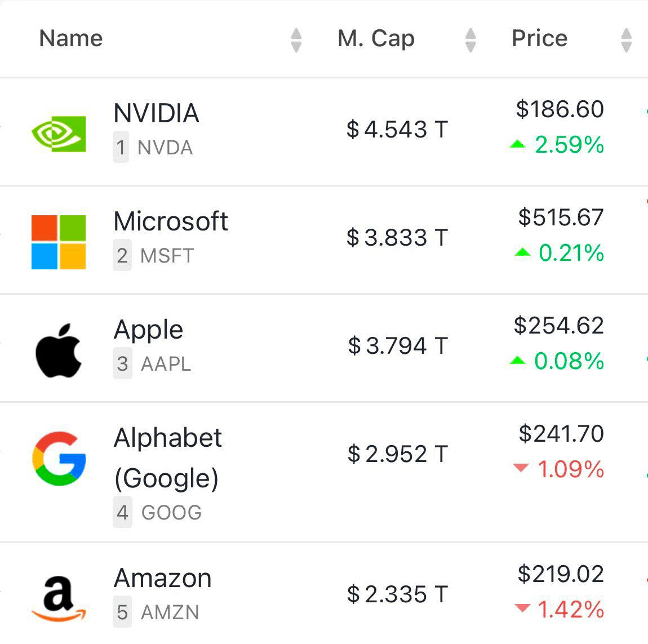Click Microsoft's $515.67 share price
648x644 pixels.
click(x=561, y=217)
